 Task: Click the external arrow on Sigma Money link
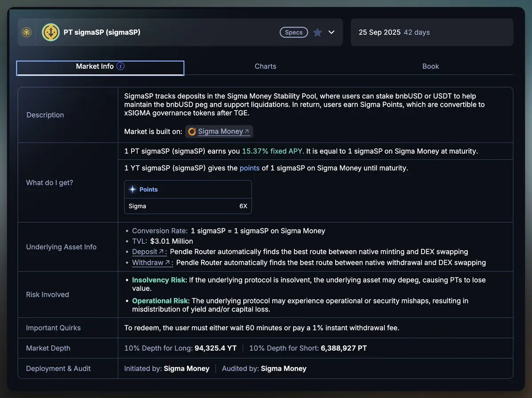coord(247,131)
